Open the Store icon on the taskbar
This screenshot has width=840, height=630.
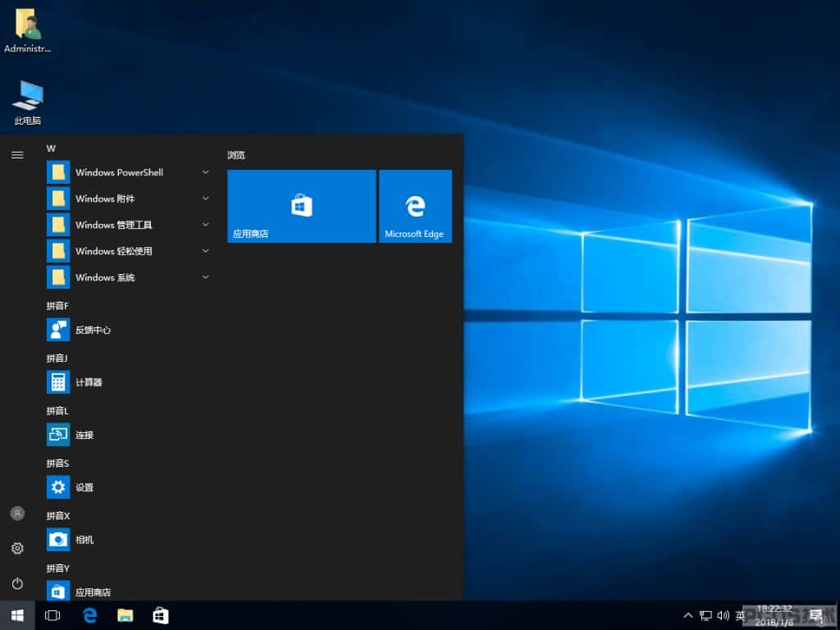point(161,615)
